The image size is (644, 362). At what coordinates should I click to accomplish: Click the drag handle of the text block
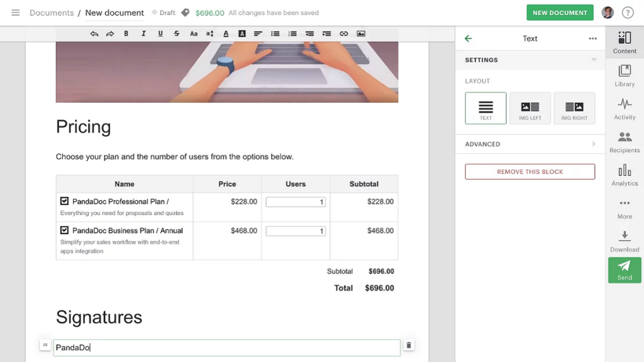click(x=45, y=345)
